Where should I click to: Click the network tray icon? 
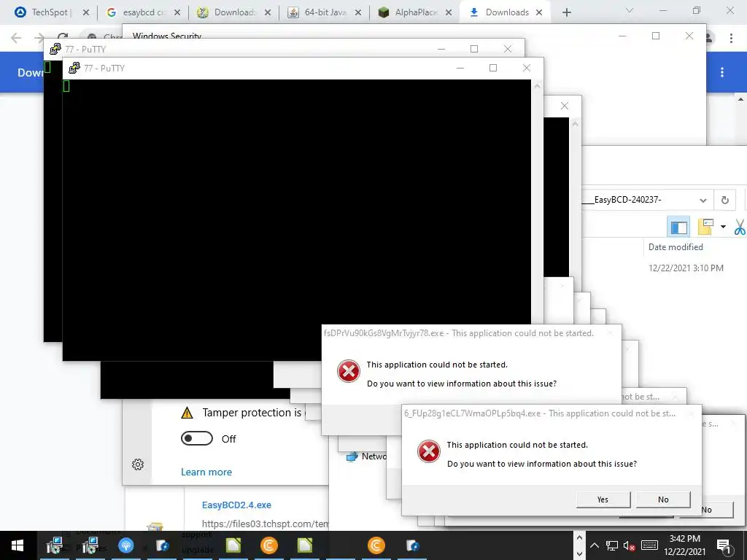click(x=612, y=545)
